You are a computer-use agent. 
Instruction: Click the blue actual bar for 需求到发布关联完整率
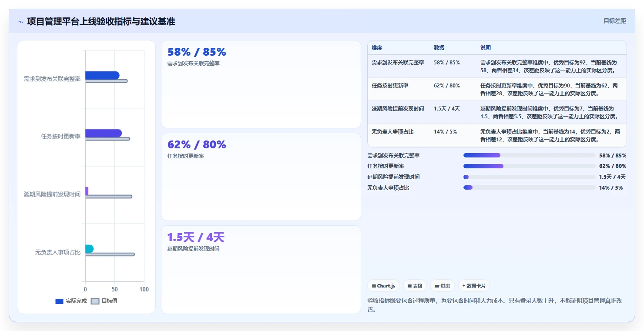[102, 75]
